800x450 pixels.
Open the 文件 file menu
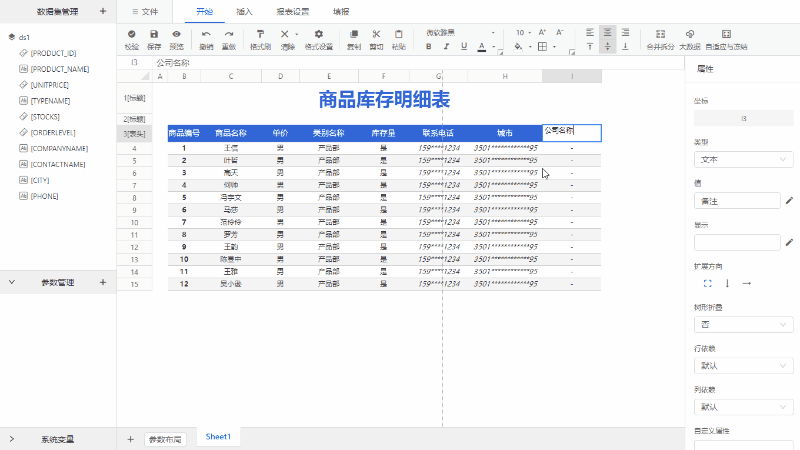pos(145,12)
